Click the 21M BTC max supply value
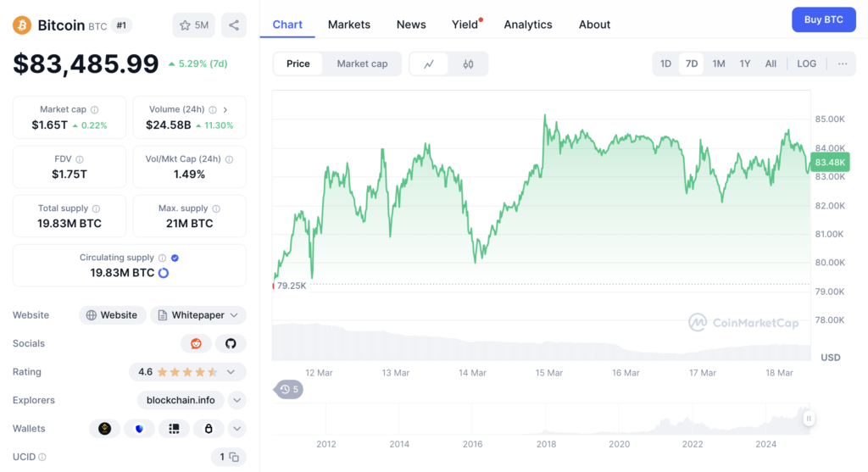 coord(189,224)
